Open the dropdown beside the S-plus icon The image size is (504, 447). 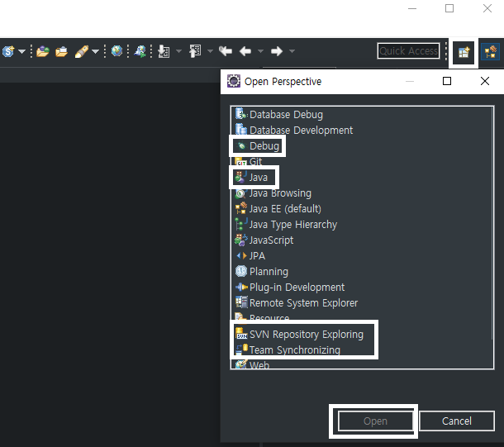[21, 51]
